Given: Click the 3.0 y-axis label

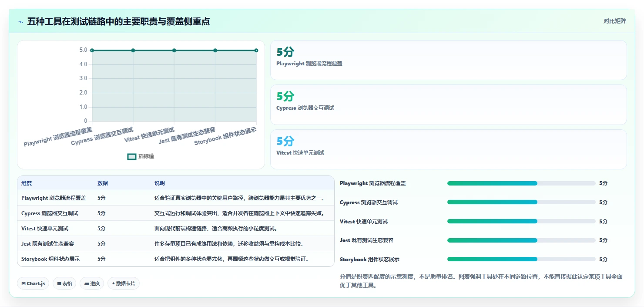Looking at the screenshot, I should click(x=83, y=78).
